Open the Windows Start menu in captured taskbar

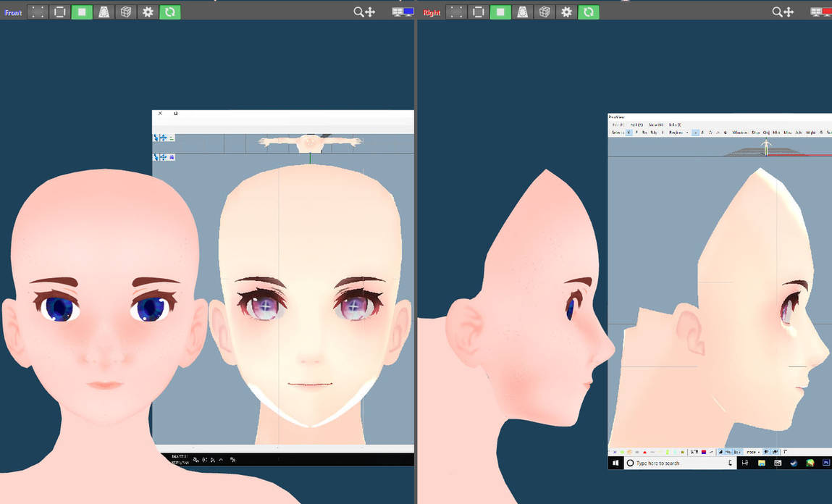[615, 463]
